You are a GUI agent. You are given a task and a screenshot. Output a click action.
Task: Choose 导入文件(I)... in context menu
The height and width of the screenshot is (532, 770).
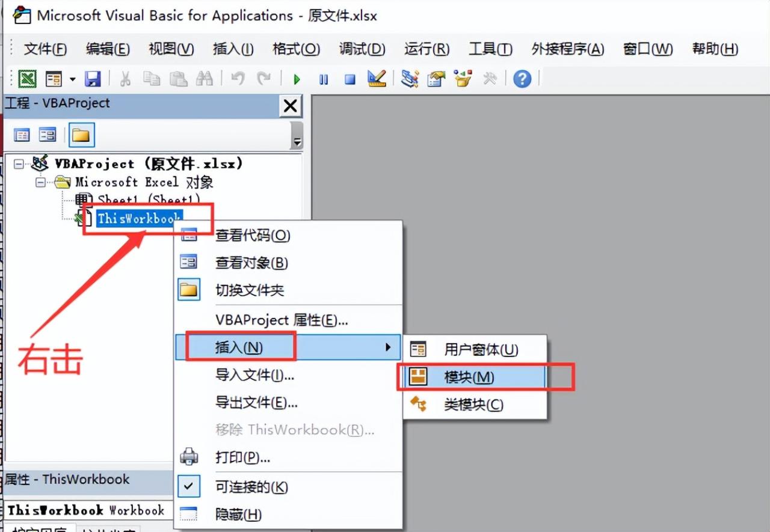point(289,375)
